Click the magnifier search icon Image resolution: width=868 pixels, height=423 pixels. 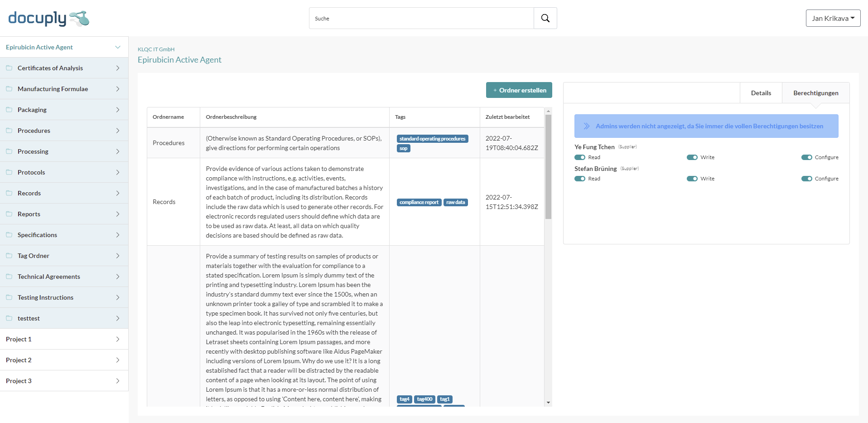pyautogui.click(x=545, y=18)
